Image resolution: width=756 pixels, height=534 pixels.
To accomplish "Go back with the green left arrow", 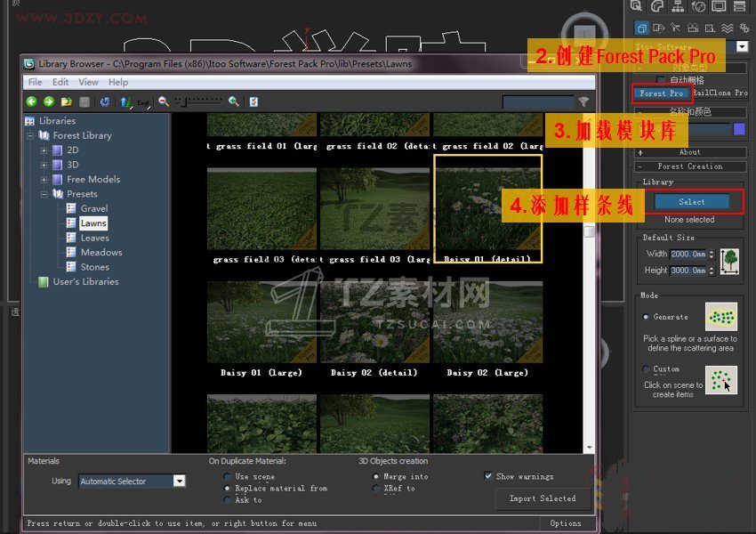I will tap(31, 101).
